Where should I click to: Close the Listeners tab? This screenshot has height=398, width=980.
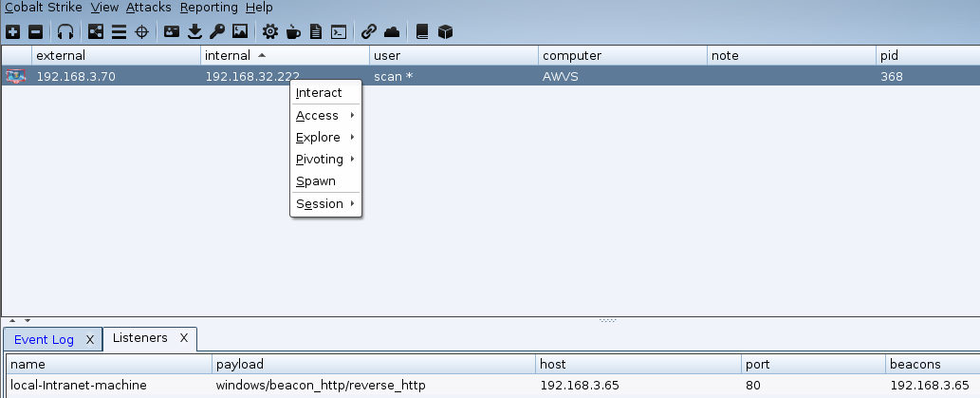[184, 338]
